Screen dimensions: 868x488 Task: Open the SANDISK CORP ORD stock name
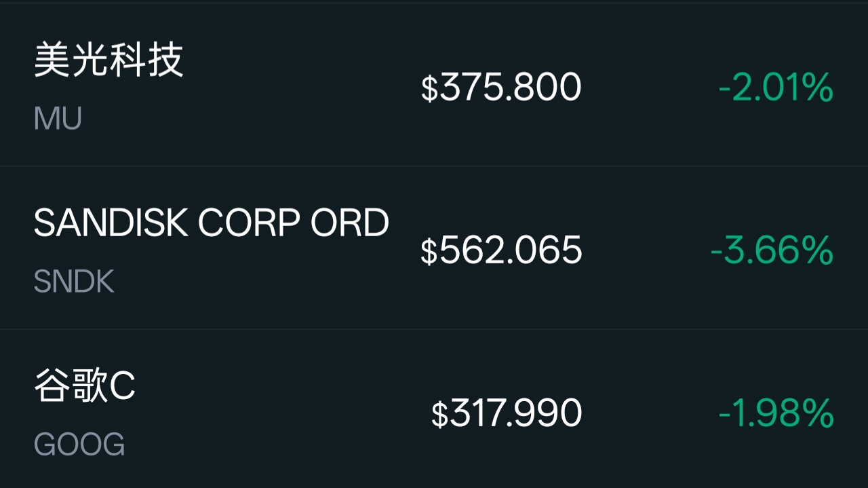[x=211, y=223]
